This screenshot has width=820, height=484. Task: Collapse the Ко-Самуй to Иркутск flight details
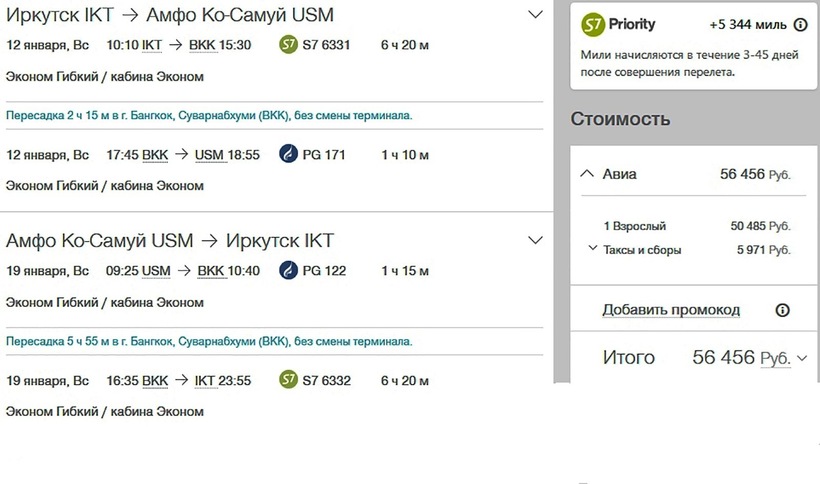pos(535,240)
